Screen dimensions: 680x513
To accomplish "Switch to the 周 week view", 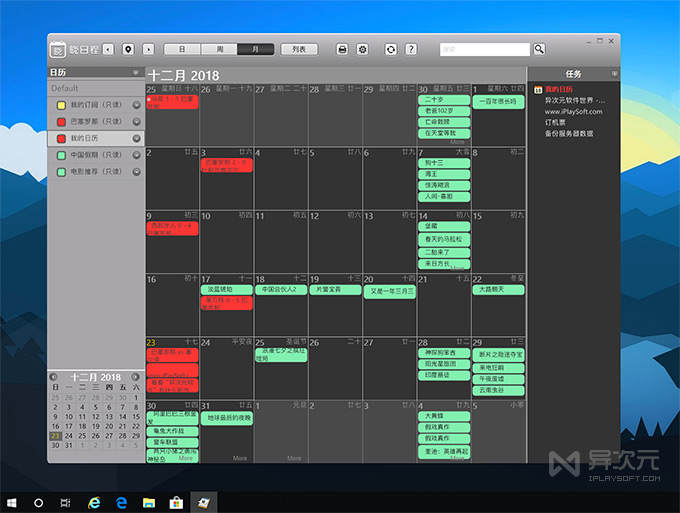I will [x=218, y=49].
